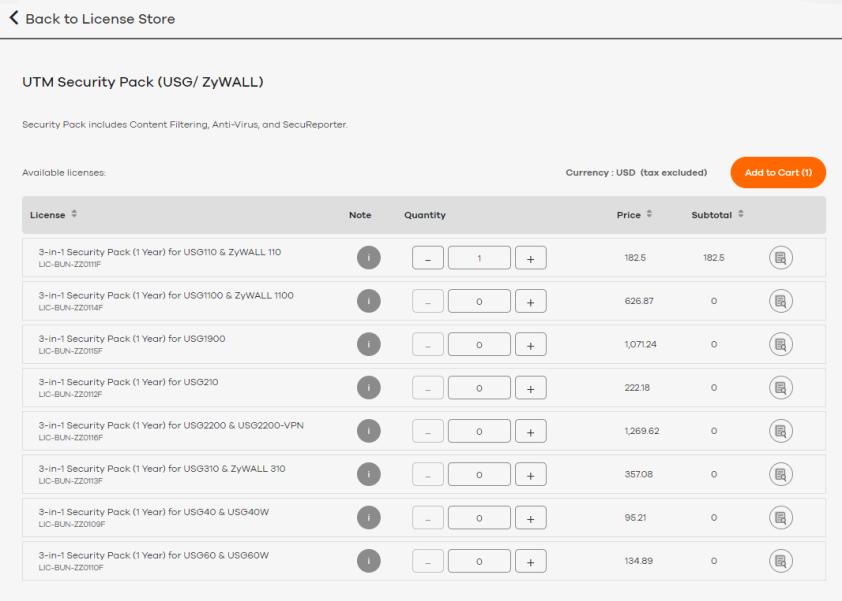Viewport: 842px width, 601px height.
Task: Increase quantity for USG110 & ZyWALL 110
Action: 531,258
